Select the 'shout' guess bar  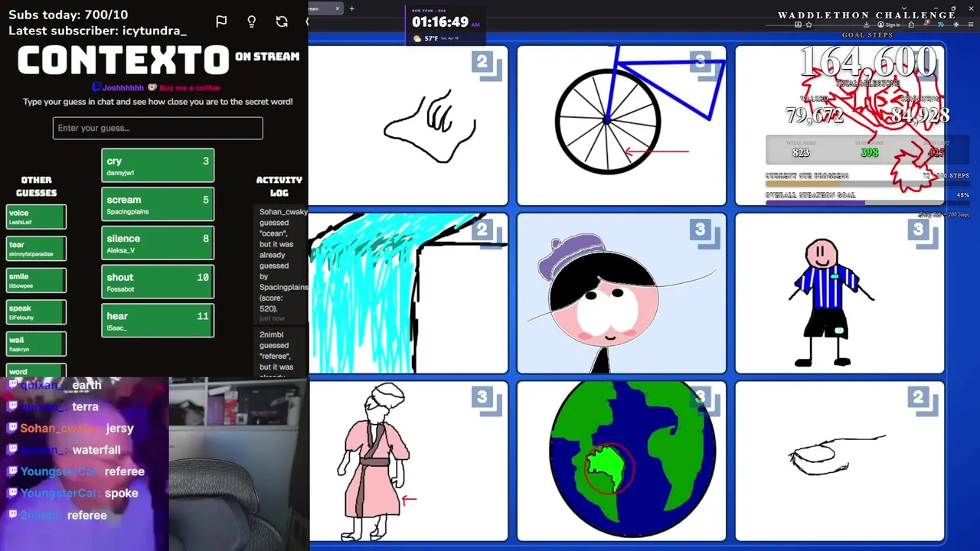tap(158, 282)
